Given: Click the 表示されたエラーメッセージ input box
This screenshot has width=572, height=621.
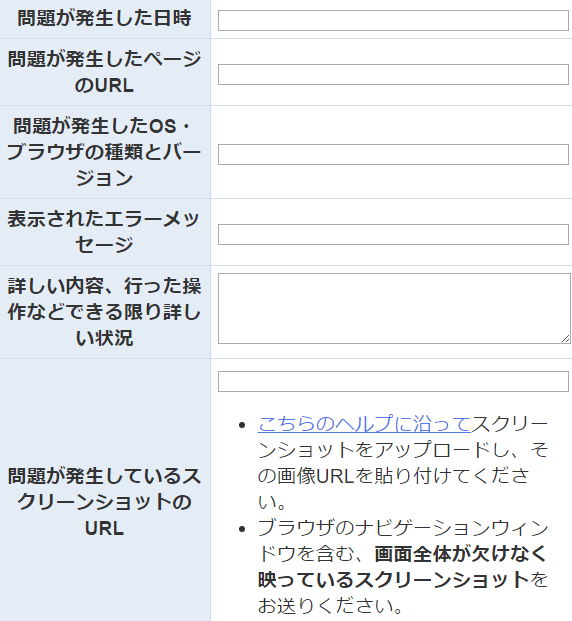Looking at the screenshot, I should [393, 234].
